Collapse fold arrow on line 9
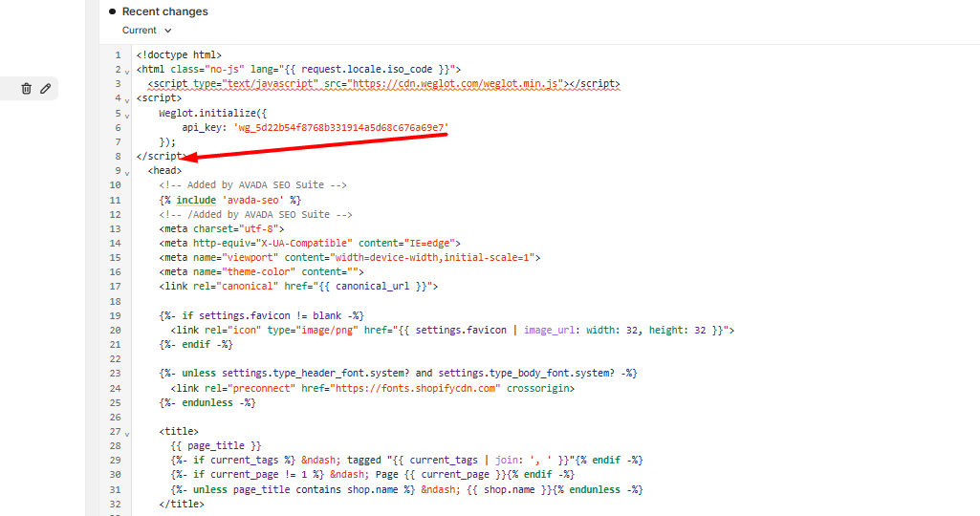Screen dimensions: 980x516 coord(127,172)
